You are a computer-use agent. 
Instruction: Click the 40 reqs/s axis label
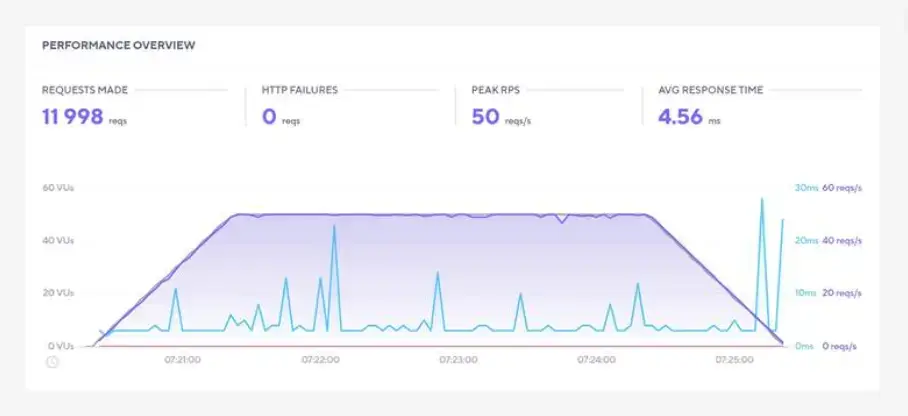[842, 240]
